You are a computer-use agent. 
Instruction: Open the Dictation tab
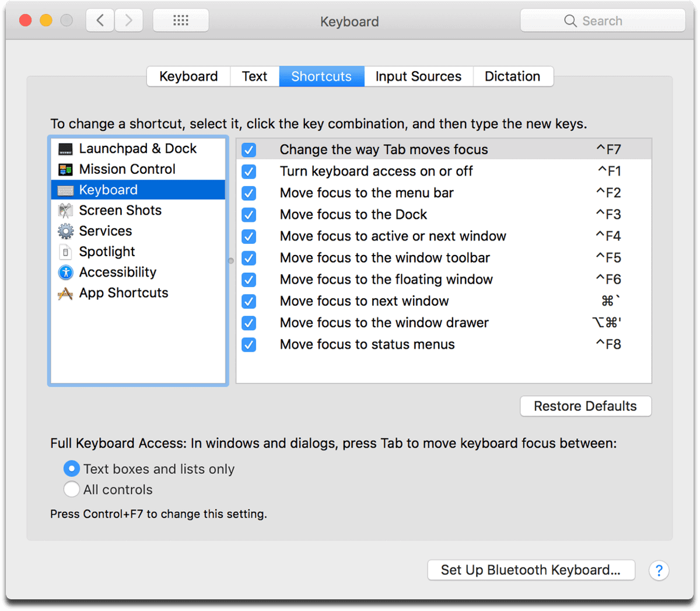(513, 76)
